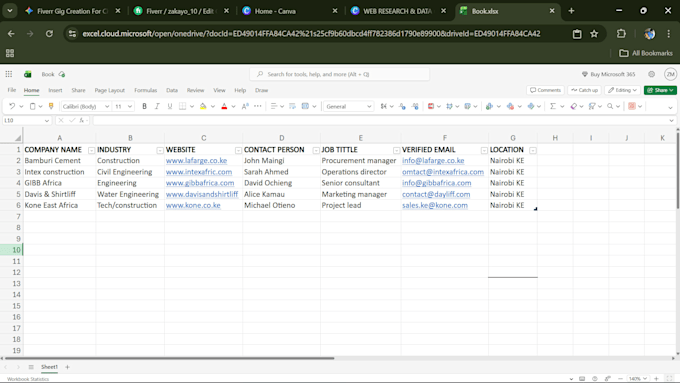Image resolution: width=680 pixels, height=383 pixels.
Task: Toggle bold formatting
Action: tap(144, 106)
